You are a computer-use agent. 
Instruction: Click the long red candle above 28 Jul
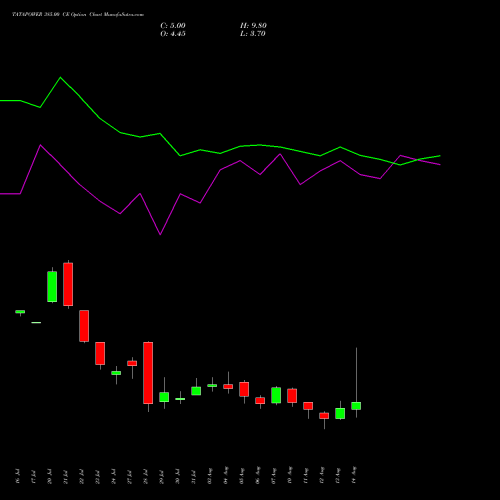(x=148, y=373)
